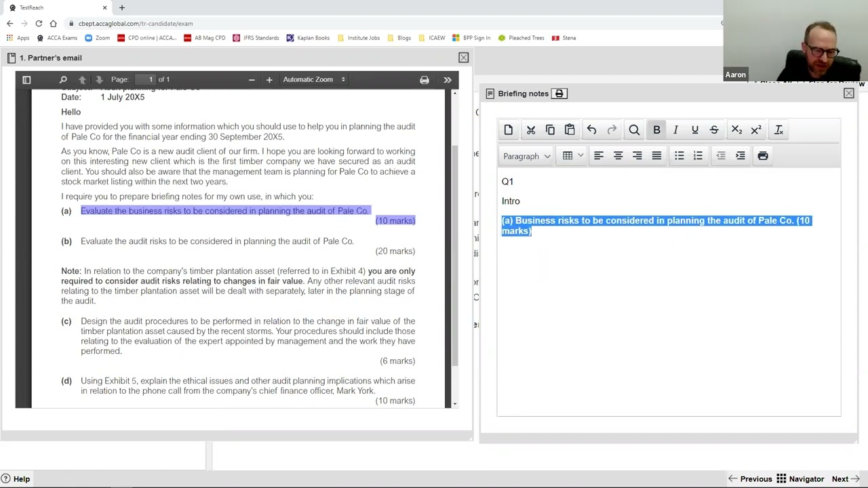Viewport: 868px width, 488px height.
Task: Open find and replace magnifier in editor
Action: (x=634, y=130)
